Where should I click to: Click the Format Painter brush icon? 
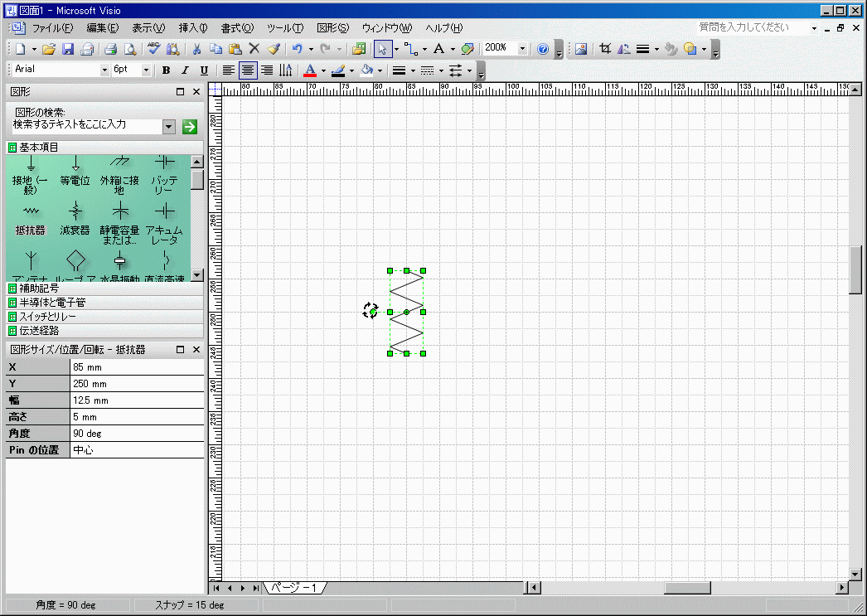(x=274, y=49)
